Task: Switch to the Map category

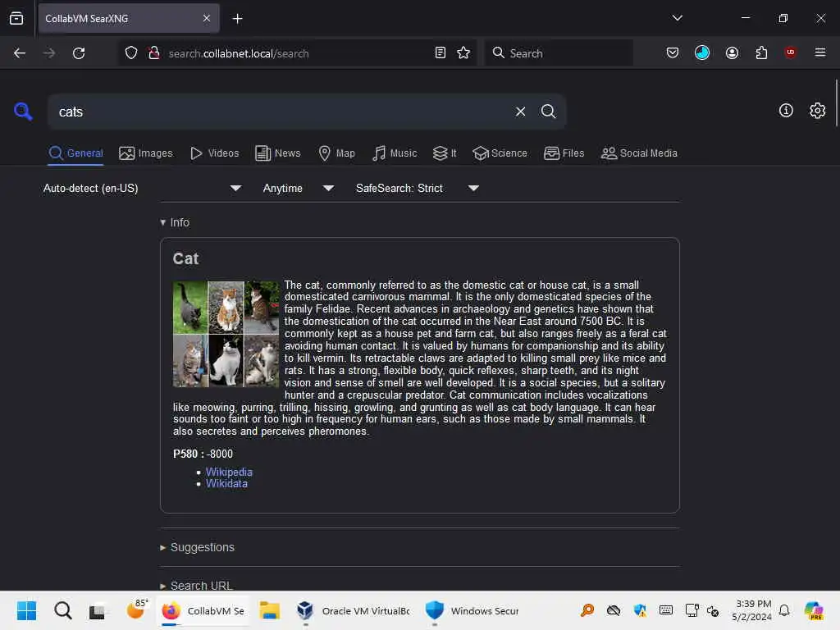Action: tap(336, 153)
